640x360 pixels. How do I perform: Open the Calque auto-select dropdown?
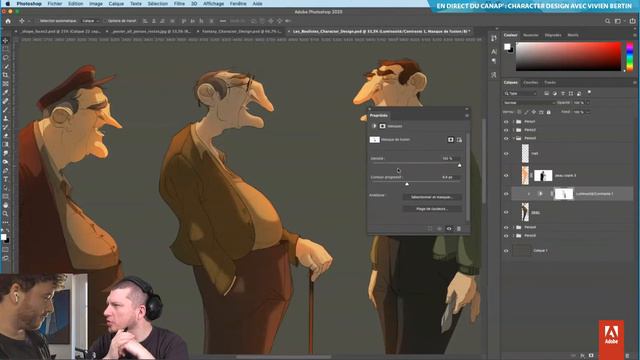point(90,21)
